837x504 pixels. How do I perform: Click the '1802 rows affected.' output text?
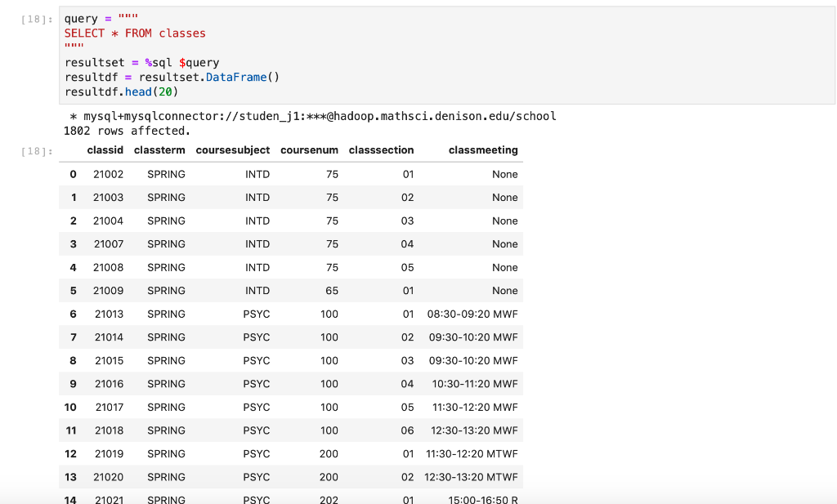click(127, 131)
